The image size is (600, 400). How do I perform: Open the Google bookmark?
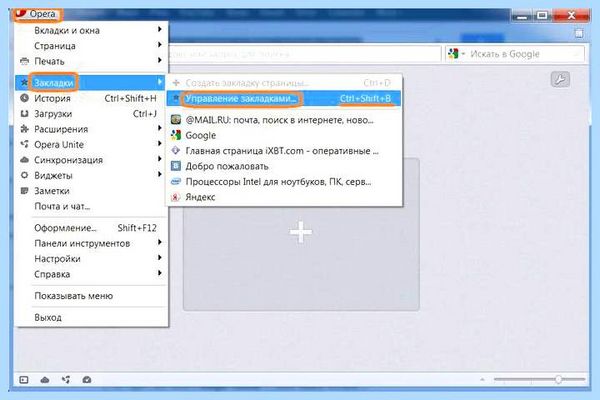point(284,135)
